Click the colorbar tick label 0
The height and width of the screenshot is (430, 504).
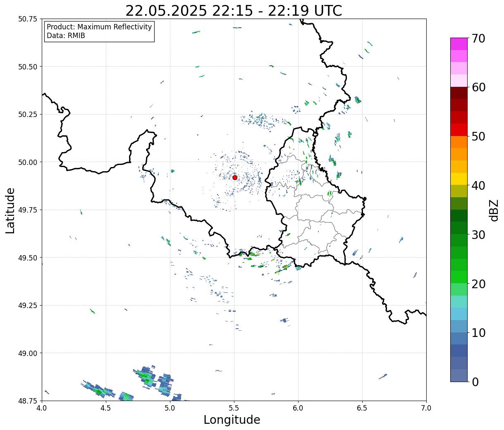point(475,382)
